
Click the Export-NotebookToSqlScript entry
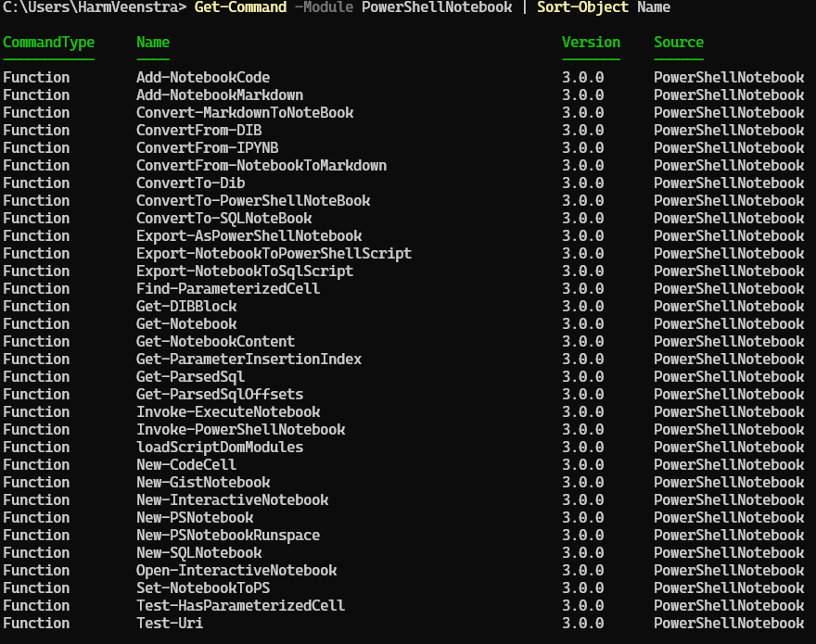[x=245, y=271]
